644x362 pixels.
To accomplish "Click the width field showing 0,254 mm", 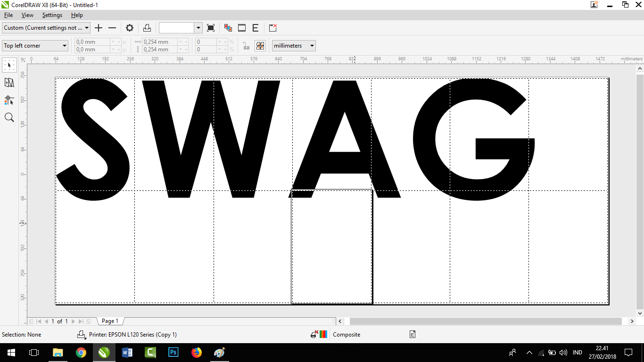I will point(160,42).
